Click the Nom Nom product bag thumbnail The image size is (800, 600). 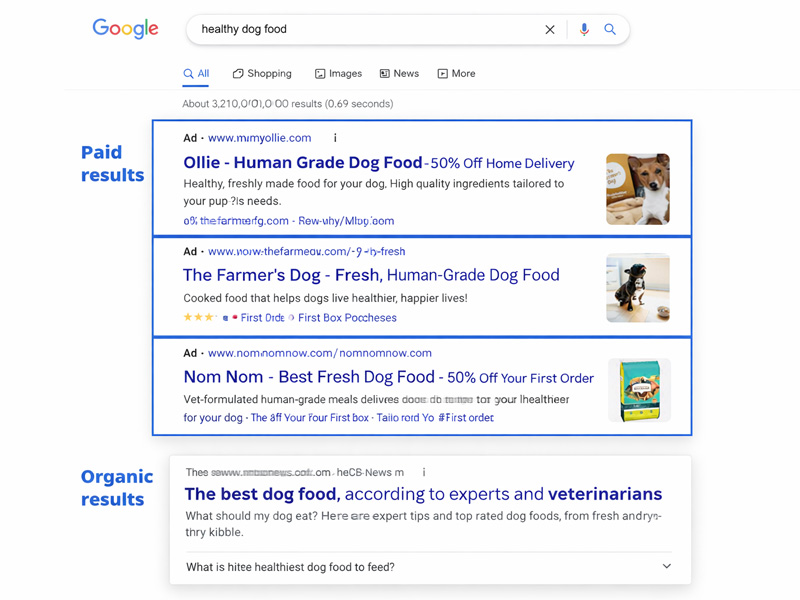(x=639, y=390)
